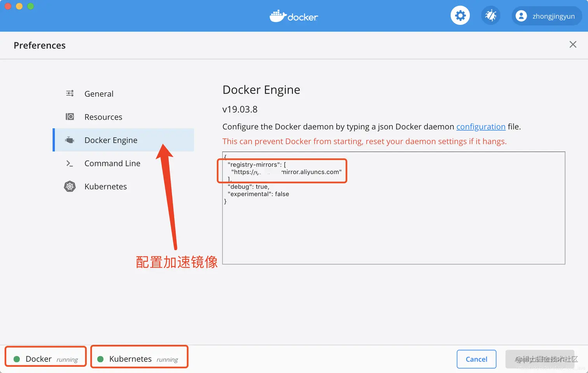Click the Command Line prompt icon

coord(70,164)
